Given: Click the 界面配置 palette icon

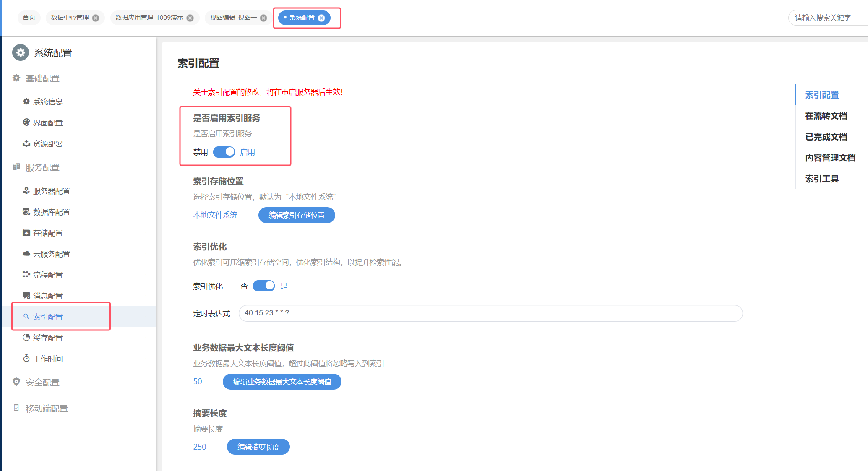Looking at the screenshot, I should coord(26,122).
